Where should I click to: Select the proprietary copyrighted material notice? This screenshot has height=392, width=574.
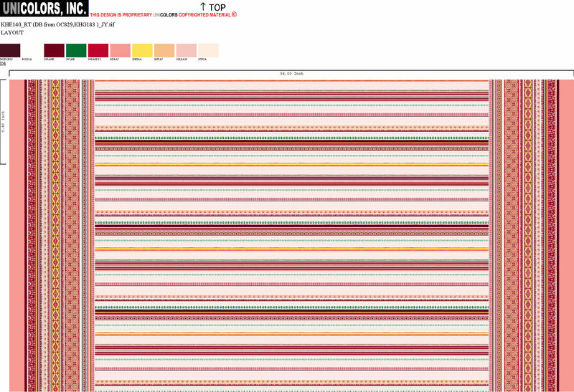[x=164, y=15]
